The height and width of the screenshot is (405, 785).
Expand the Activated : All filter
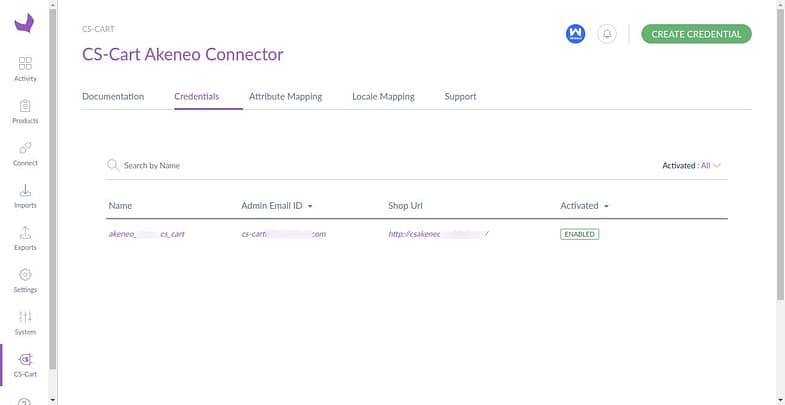[691, 165]
